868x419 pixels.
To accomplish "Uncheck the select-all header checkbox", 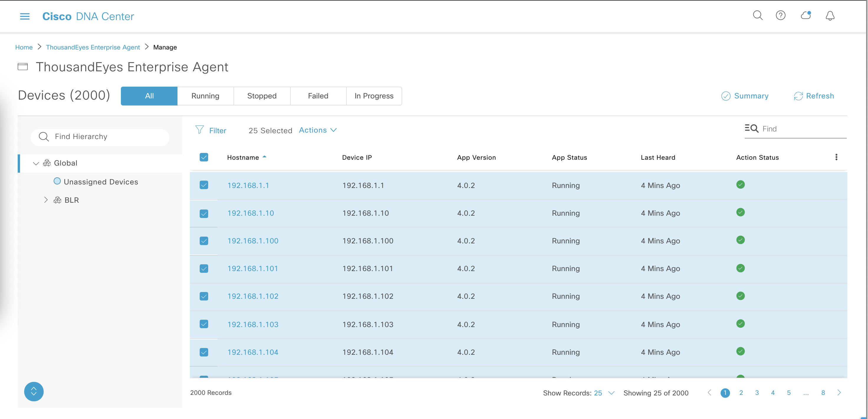I will pos(204,157).
